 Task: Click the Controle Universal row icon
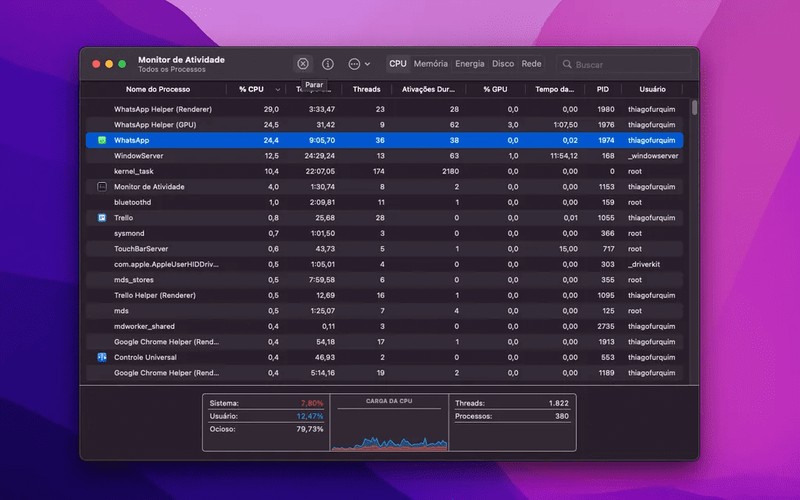click(102, 357)
